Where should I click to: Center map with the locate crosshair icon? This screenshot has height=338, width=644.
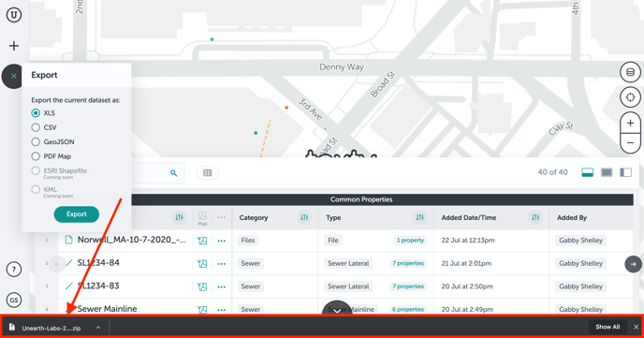(630, 97)
